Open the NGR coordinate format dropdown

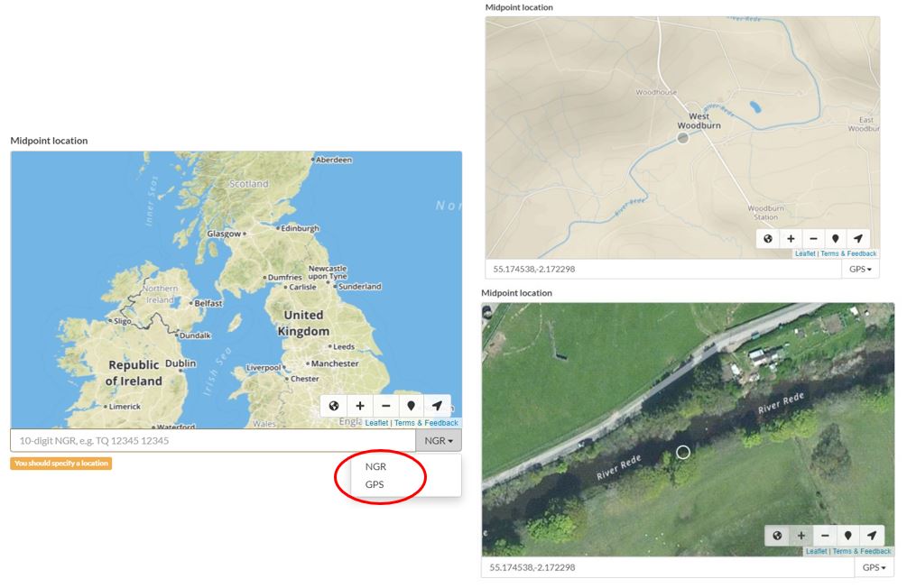tap(439, 440)
